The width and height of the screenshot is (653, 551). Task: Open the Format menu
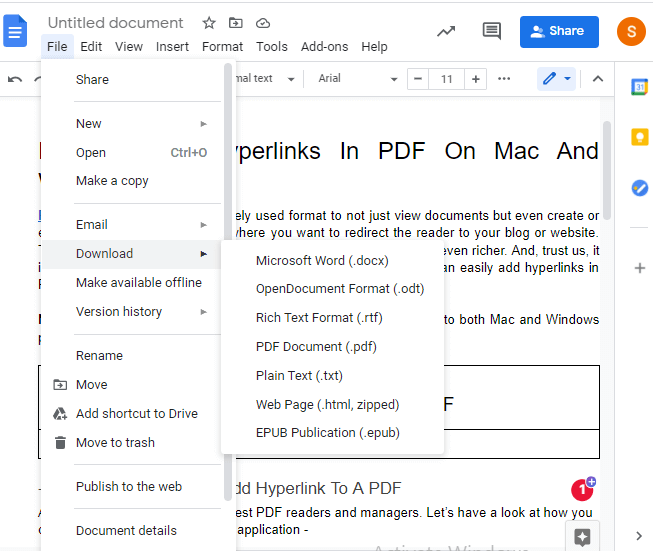coord(222,47)
